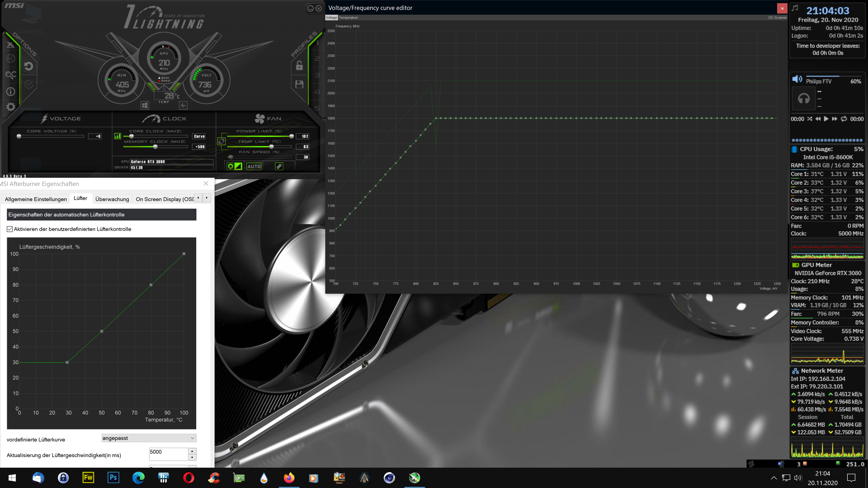
Task: Click the fan update interval field showing 5000
Action: [168, 454]
